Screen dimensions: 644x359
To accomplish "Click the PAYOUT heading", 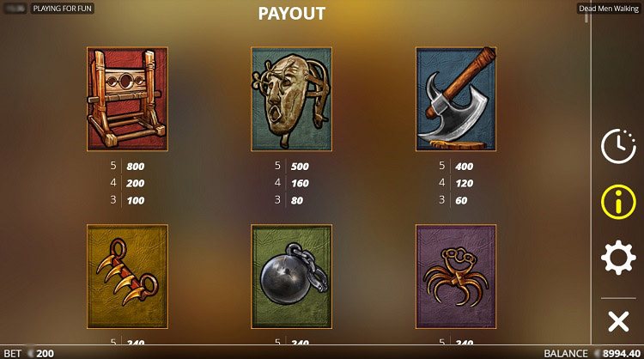I will click(292, 14).
